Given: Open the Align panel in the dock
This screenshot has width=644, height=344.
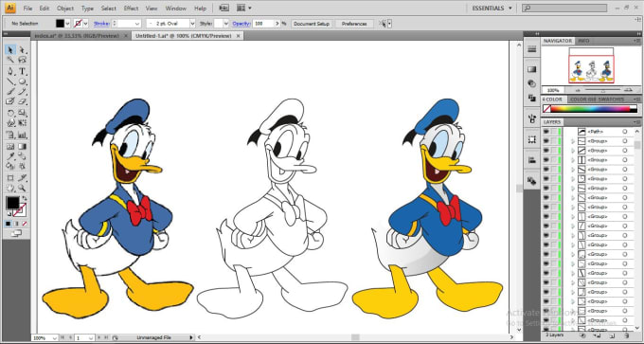Looking at the screenshot, I should click(532, 160).
